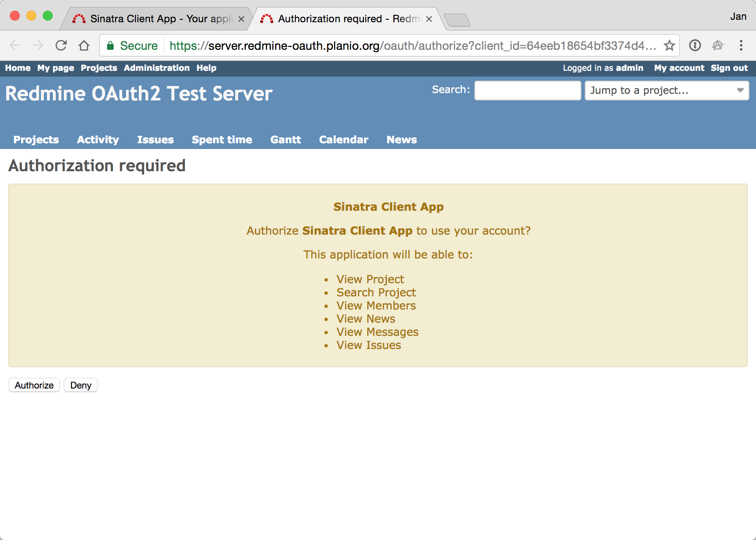Viewport: 756px width, 540px height.
Task: Click the View Issues permission text
Action: coord(369,345)
